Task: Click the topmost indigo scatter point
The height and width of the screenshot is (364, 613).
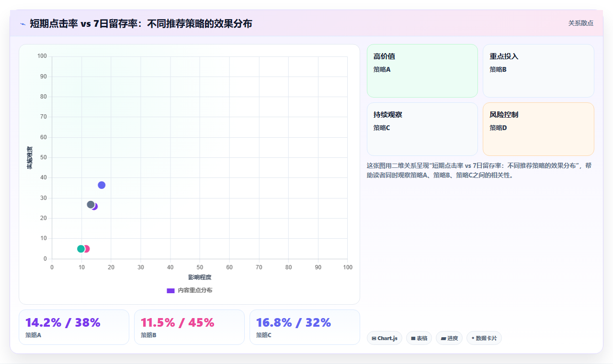Action: tap(102, 185)
